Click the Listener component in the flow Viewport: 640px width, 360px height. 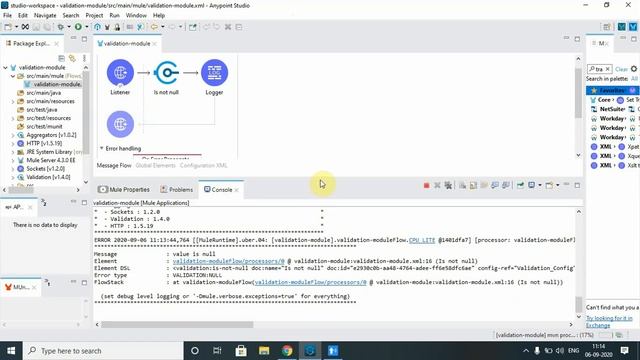pos(120,73)
